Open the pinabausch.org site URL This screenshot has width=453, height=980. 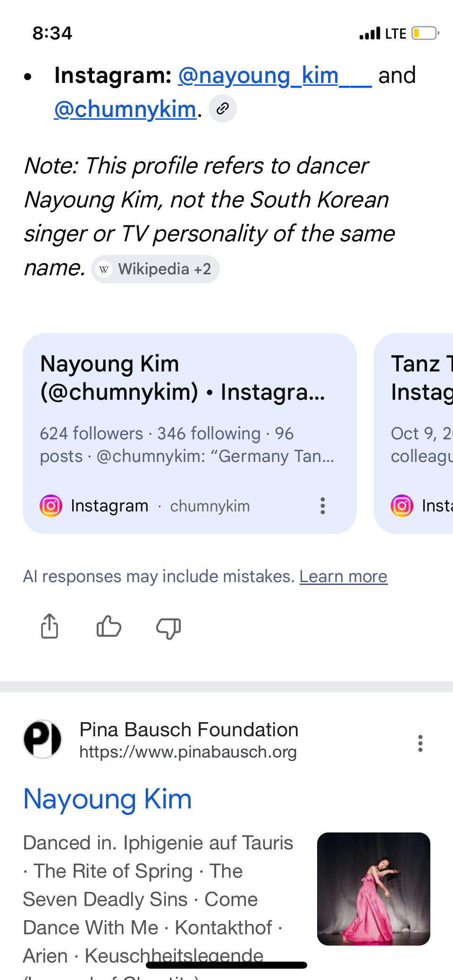click(188, 752)
